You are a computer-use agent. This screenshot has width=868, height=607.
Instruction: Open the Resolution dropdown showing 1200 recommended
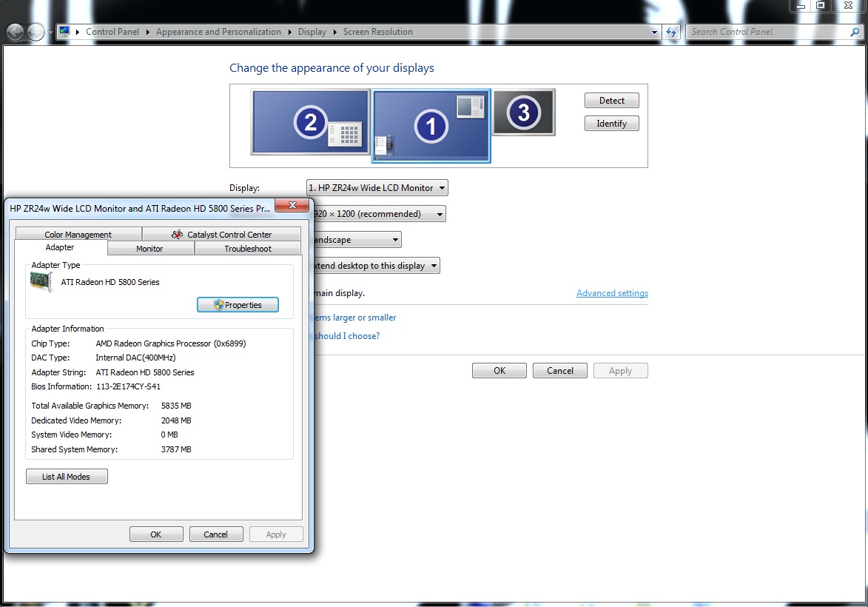pyautogui.click(x=379, y=214)
